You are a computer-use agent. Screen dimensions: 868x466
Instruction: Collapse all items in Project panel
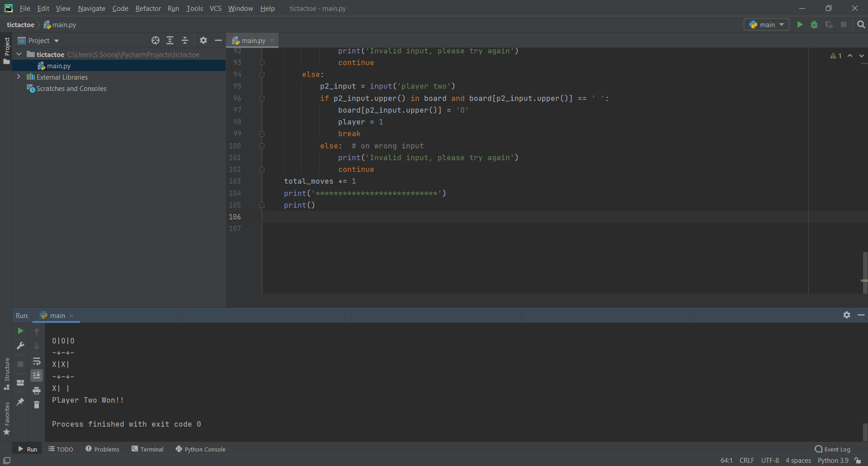coord(185,40)
